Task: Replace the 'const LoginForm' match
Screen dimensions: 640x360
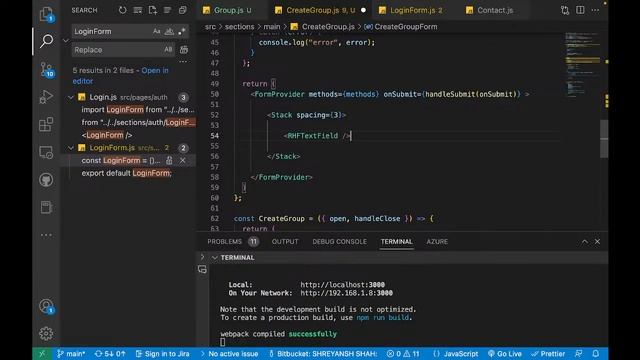Action: point(169,160)
